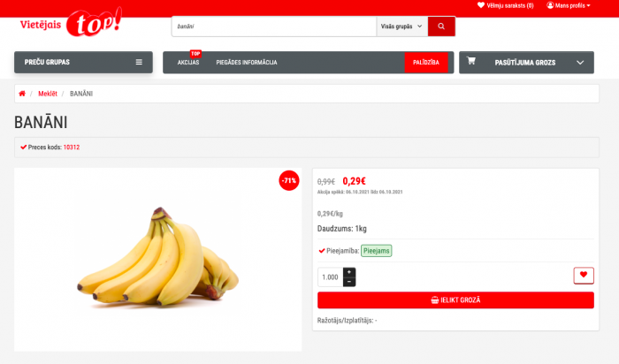Open Piegādes informācija menu item
The height and width of the screenshot is (364, 619).
[x=247, y=63]
